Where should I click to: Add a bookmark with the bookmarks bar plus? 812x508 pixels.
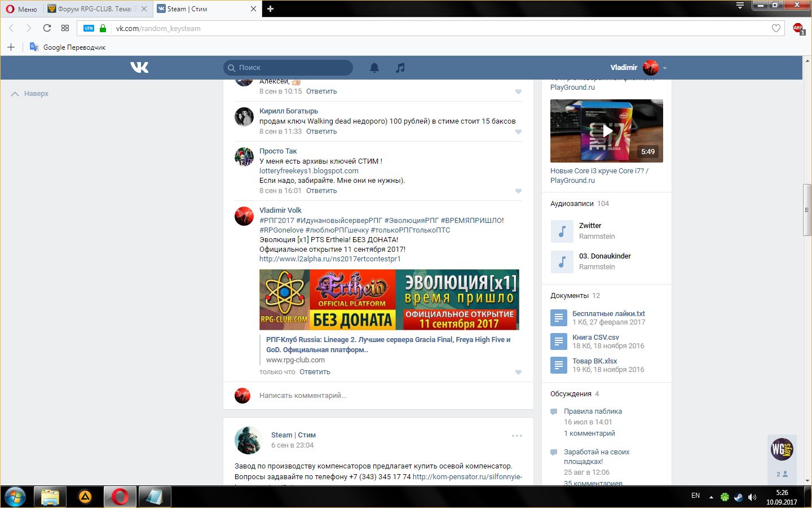(x=11, y=47)
